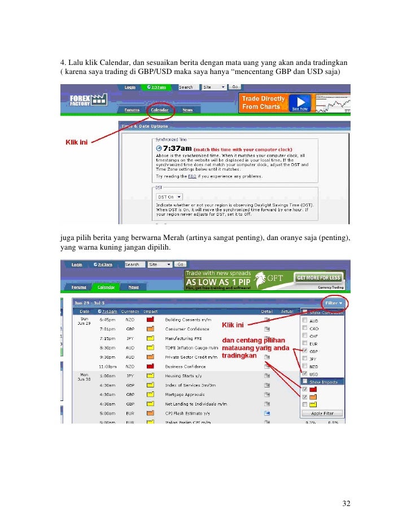The width and height of the screenshot is (411, 532).
Task: Open blue detail folder for CPI Flash Estimate
Action: (x=267, y=413)
